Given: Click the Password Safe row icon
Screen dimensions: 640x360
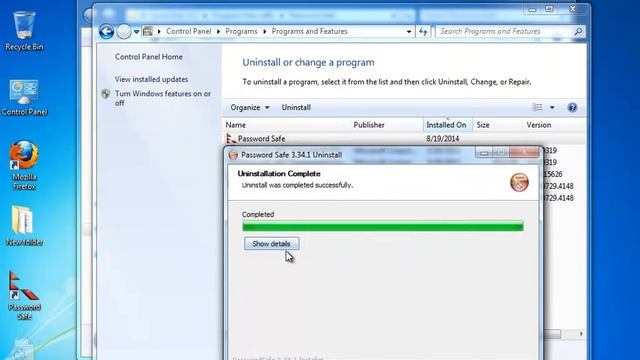Looking at the screenshot, I should (231, 139).
